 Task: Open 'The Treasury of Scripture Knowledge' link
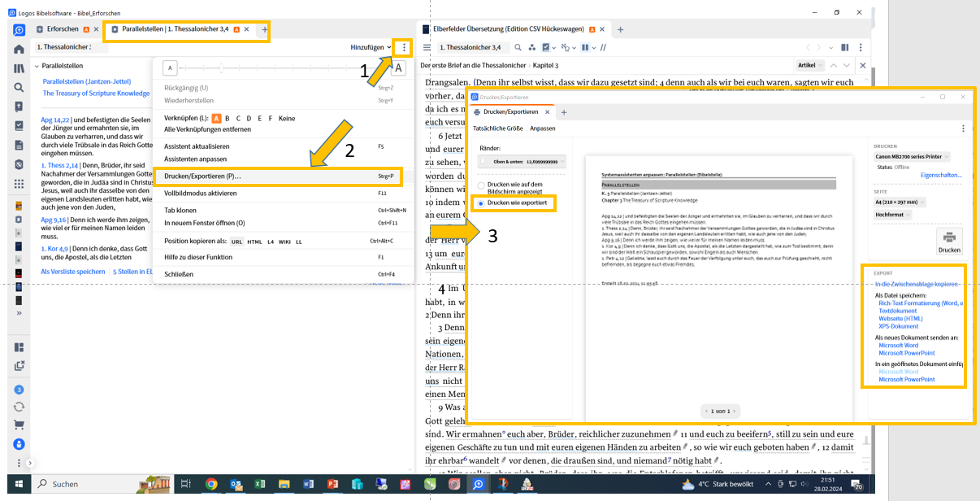click(x=96, y=94)
